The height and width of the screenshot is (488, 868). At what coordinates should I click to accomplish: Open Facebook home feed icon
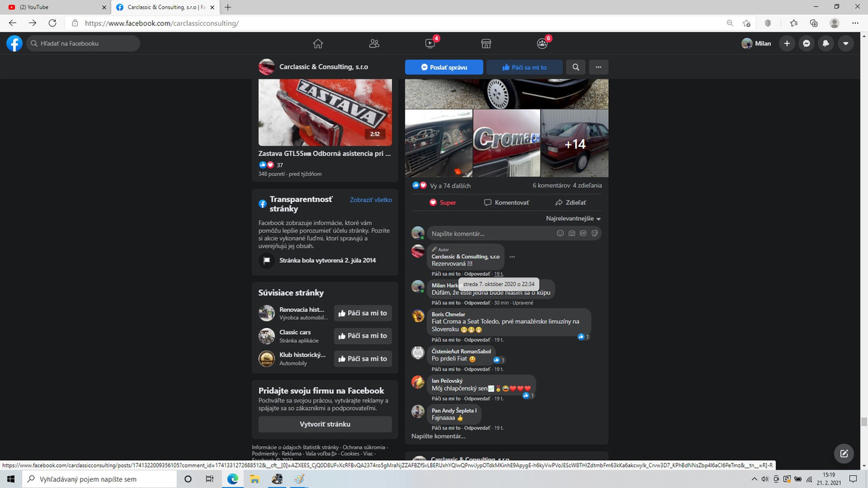(318, 43)
